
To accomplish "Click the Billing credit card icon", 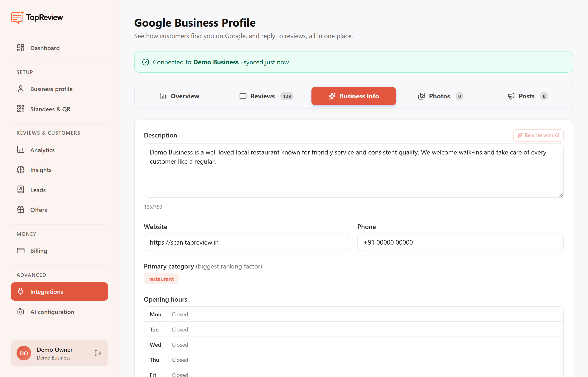I will point(20,251).
